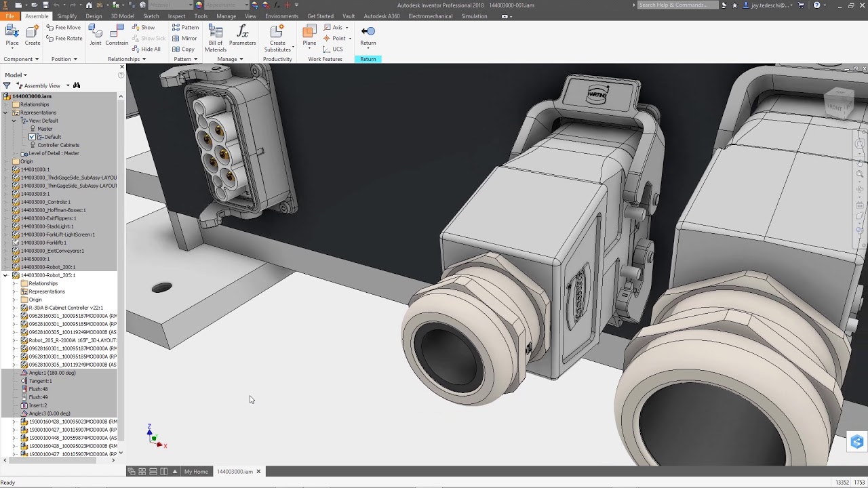
Task: Click the browser filter funnel icon
Action: 7,85
